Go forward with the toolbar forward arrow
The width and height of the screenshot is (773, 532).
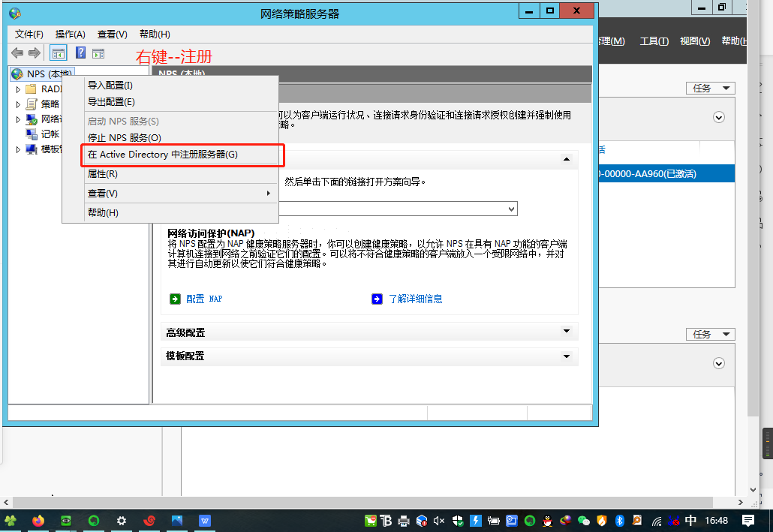35,53
